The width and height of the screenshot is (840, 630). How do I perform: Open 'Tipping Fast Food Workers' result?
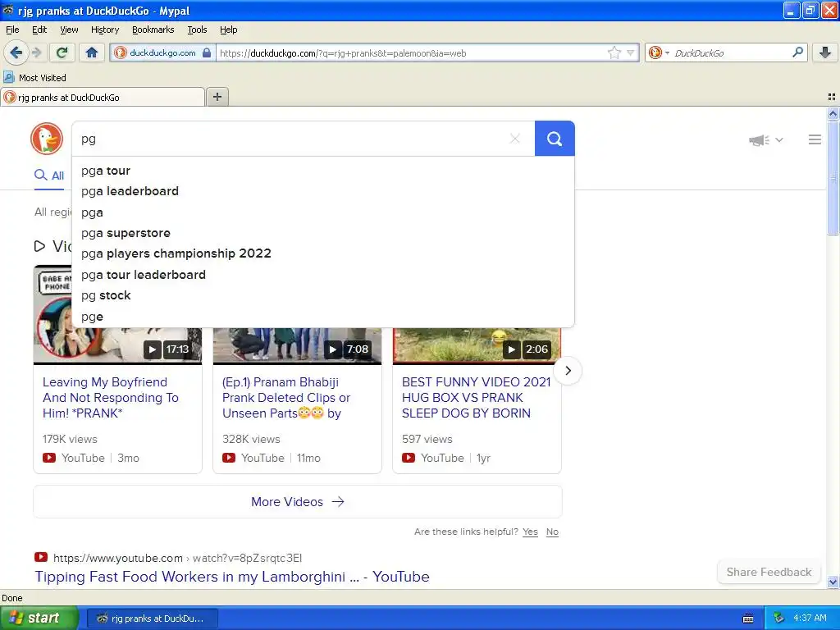(232, 577)
